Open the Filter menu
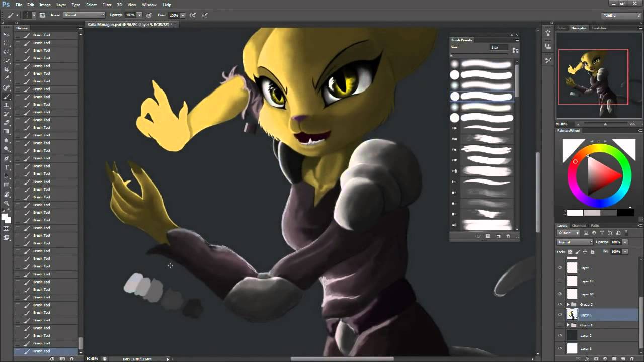The image size is (644, 362). click(107, 5)
